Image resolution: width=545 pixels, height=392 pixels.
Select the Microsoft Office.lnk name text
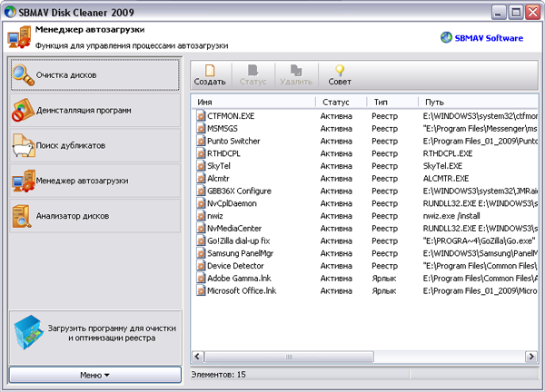242,290
